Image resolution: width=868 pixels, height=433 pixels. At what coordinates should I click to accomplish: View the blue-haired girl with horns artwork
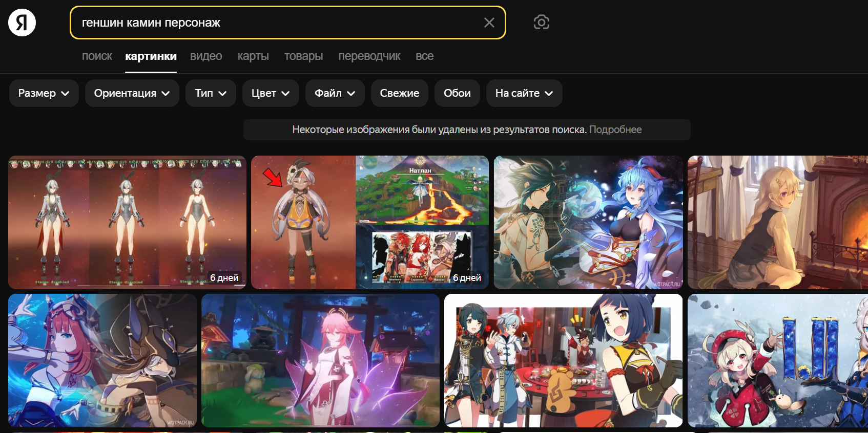point(588,222)
